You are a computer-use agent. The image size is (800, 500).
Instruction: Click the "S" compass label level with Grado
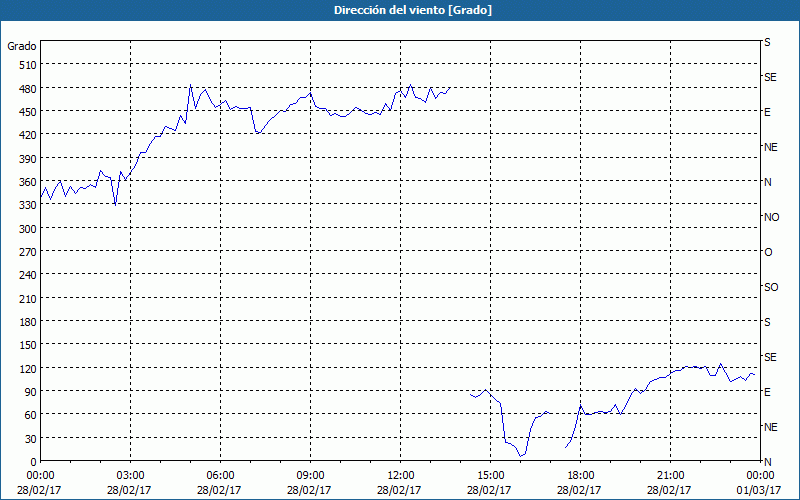pos(767,42)
